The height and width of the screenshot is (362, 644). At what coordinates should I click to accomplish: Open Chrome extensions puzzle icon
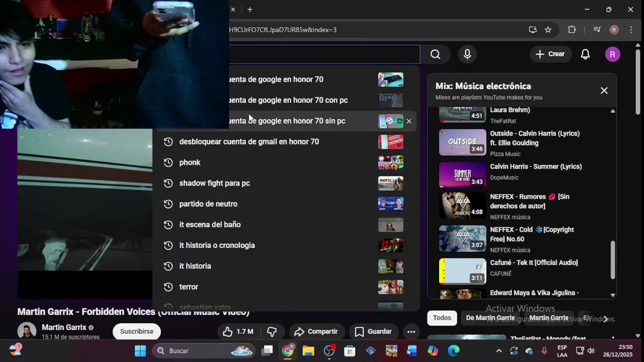[x=572, y=30]
